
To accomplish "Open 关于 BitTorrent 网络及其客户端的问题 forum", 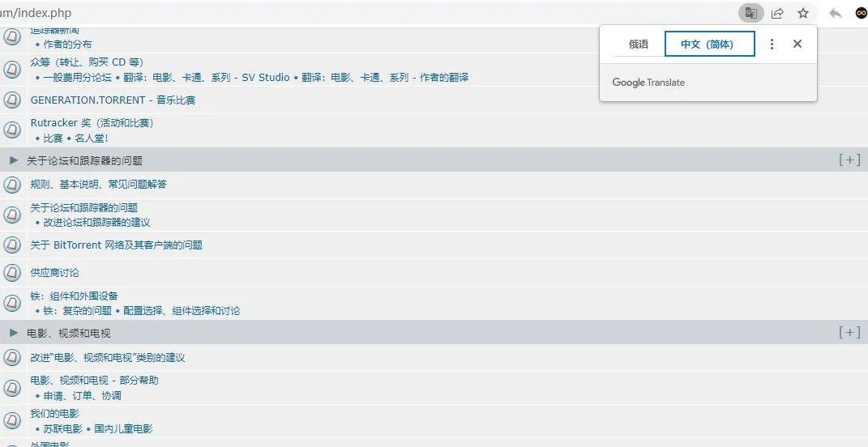I will tap(116, 245).
